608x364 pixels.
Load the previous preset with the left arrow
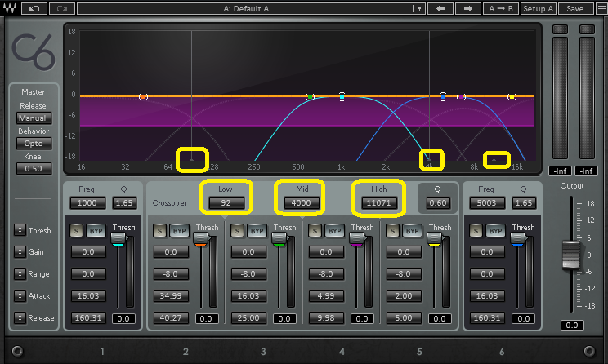click(x=440, y=8)
